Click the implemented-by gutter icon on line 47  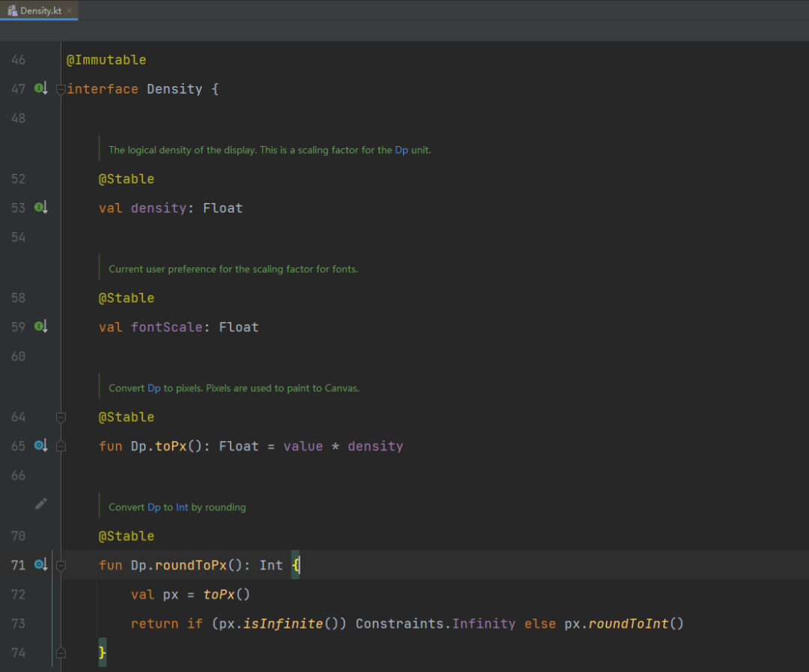coord(40,88)
